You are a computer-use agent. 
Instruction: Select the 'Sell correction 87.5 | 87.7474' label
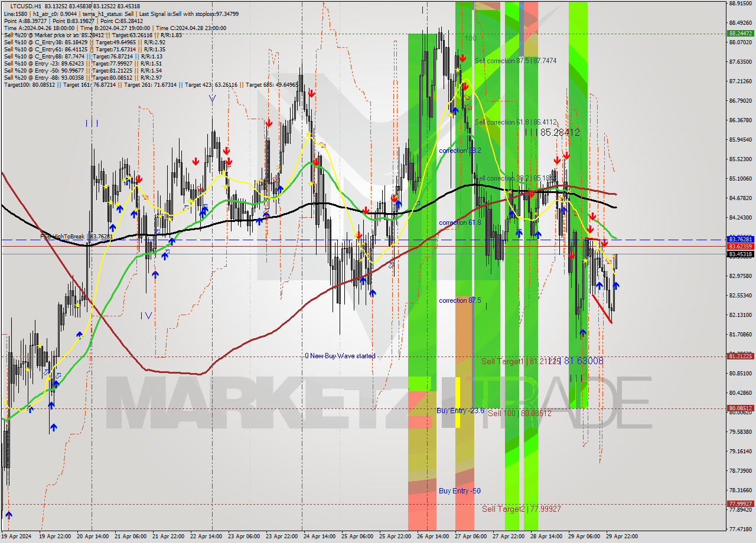[516, 61]
